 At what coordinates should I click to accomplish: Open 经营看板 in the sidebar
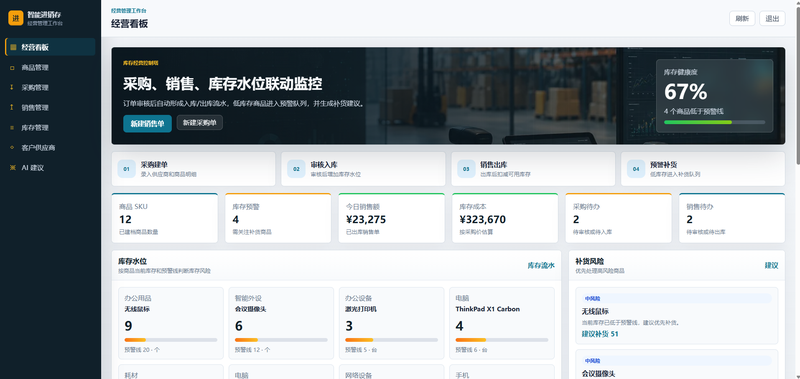click(x=50, y=47)
